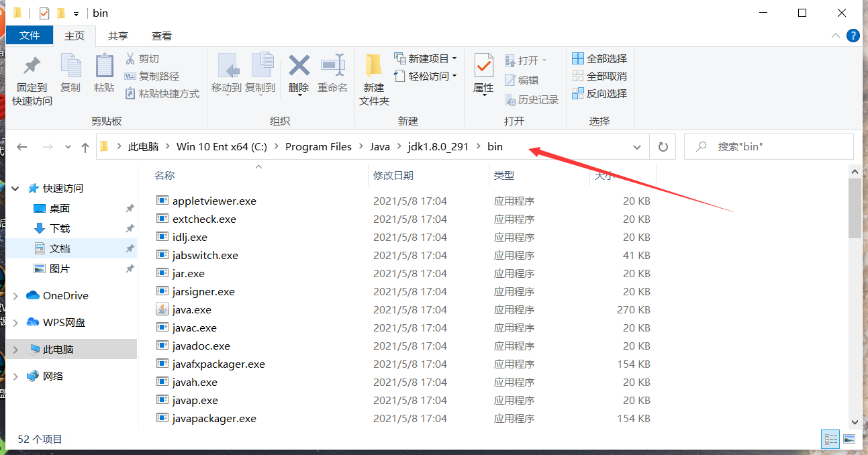This screenshot has width=868, height=455.
Task: Switch to large icons view bottom right
Action: (x=849, y=440)
